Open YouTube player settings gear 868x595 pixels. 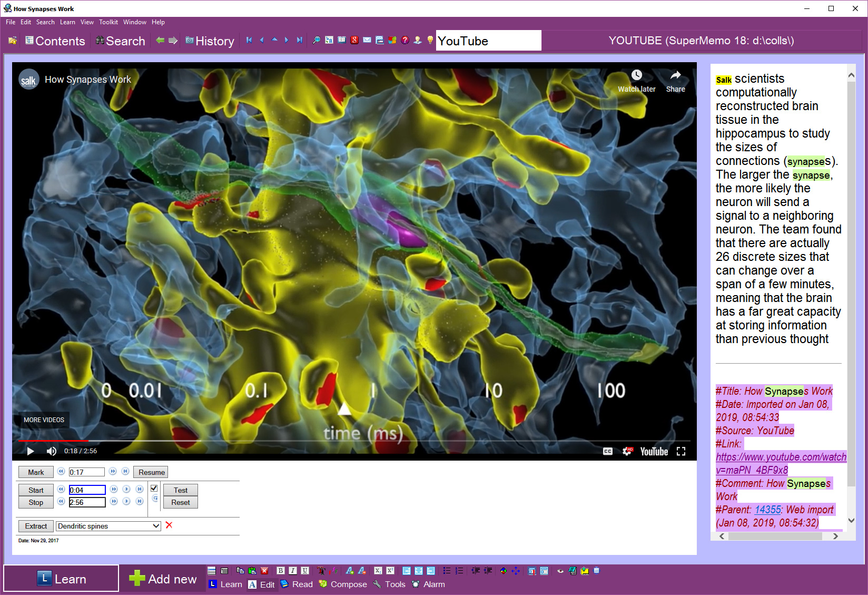627,451
